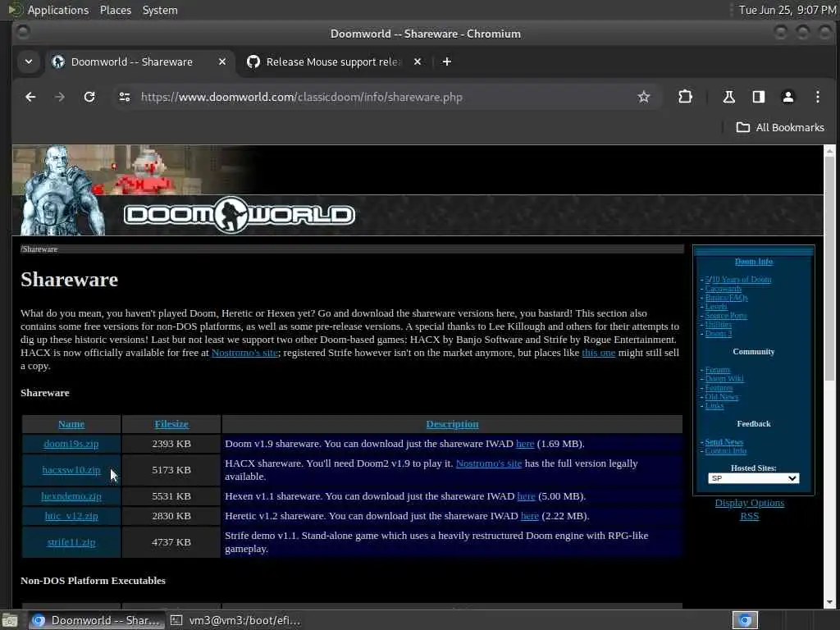This screenshot has height=630, width=840.
Task: Expand the tab search dropdown chevron
Action: [29, 62]
